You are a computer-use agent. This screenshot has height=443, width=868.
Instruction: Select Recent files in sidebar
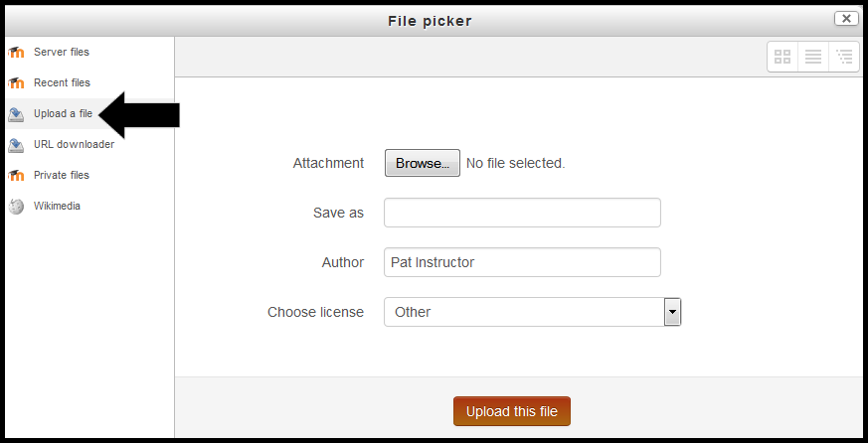pos(62,83)
